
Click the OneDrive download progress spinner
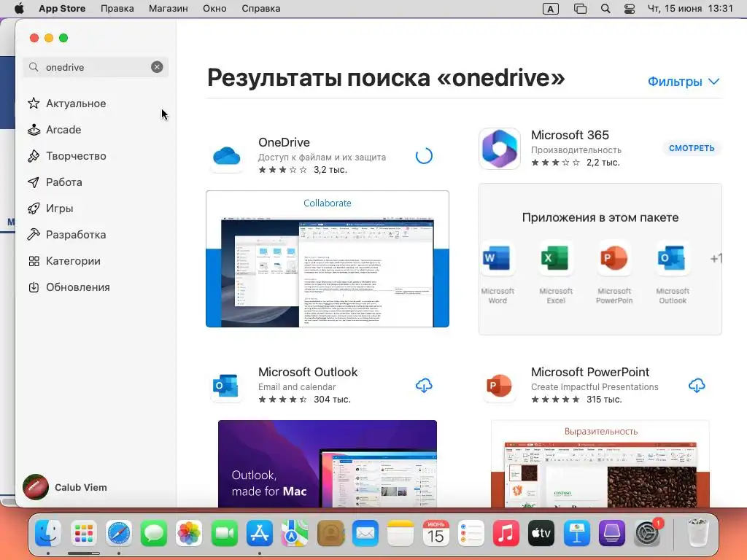click(x=424, y=156)
